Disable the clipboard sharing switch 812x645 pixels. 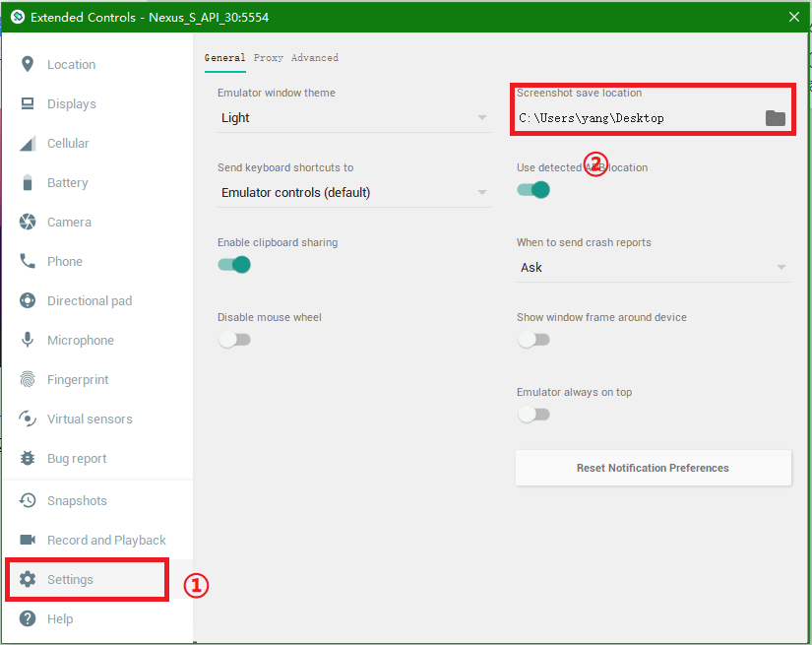click(234, 265)
